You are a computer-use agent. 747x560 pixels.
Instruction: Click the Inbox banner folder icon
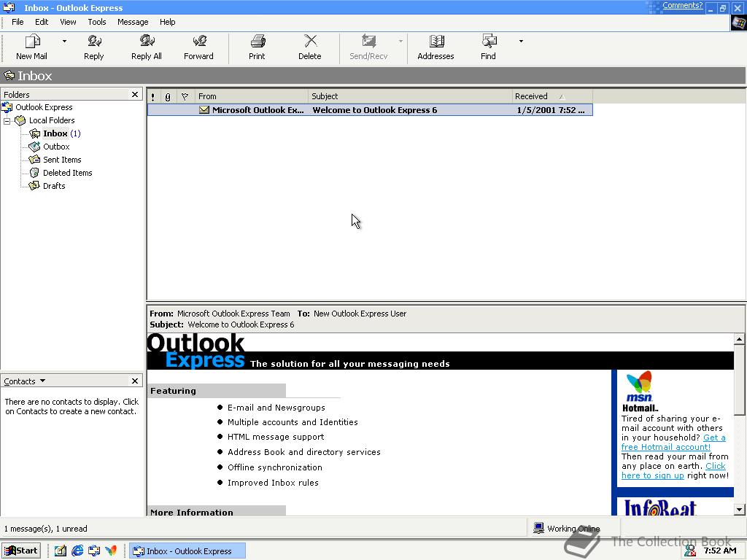[x=9, y=75]
